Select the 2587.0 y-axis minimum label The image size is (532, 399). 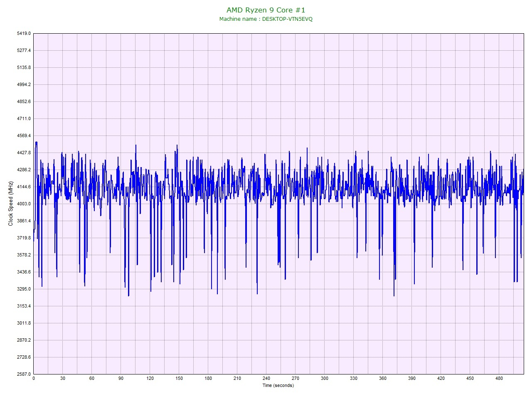[x=23, y=374]
